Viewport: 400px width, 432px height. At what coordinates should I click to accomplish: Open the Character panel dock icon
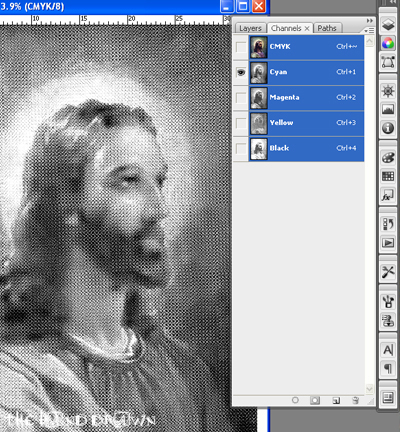pyautogui.click(x=388, y=350)
